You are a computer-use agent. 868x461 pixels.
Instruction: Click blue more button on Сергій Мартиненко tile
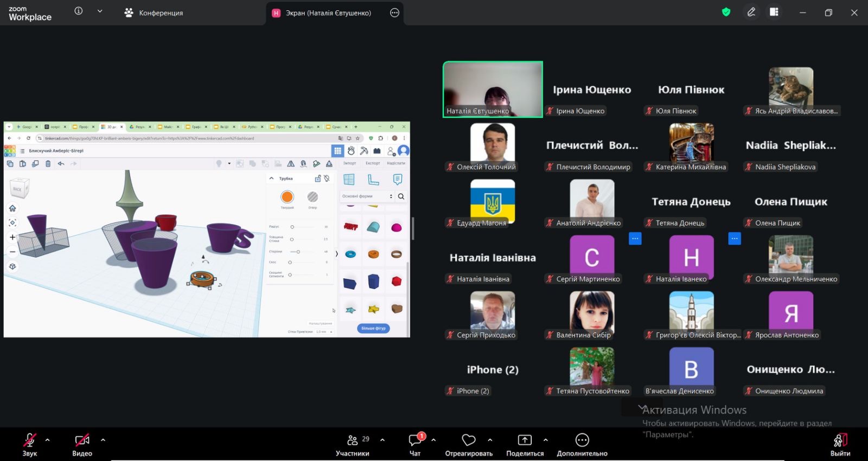tap(635, 239)
